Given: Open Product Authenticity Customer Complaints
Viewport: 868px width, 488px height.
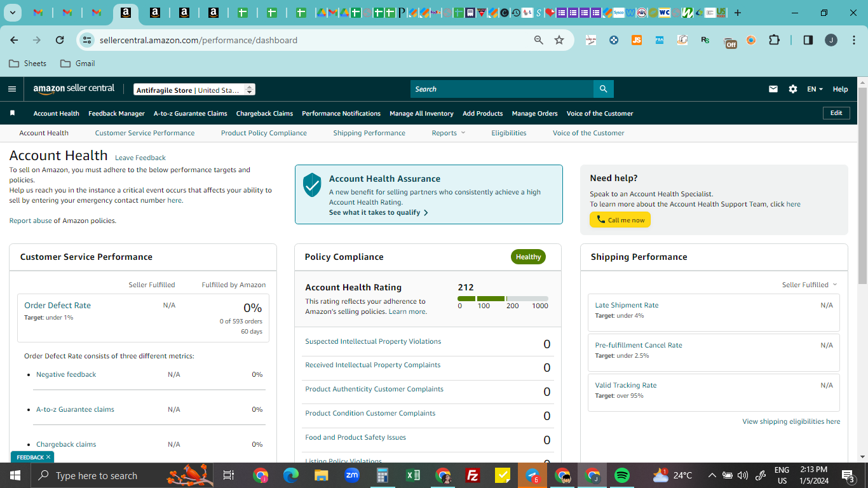Looking at the screenshot, I should (x=374, y=389).
